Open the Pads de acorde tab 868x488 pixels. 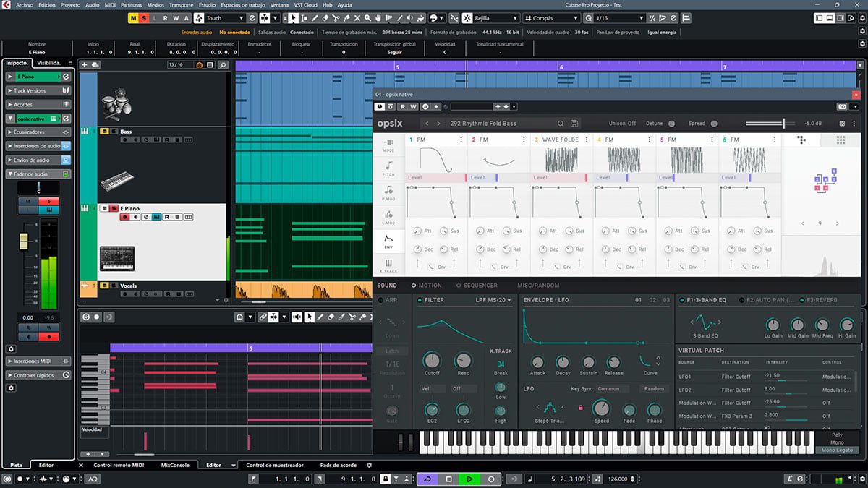pyautogui.click(x=337, y=465)
